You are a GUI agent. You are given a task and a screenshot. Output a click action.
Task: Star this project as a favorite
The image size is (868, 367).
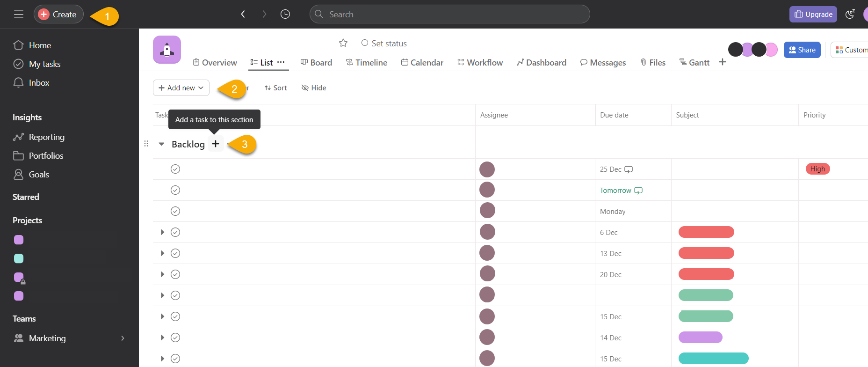(343, 43)
